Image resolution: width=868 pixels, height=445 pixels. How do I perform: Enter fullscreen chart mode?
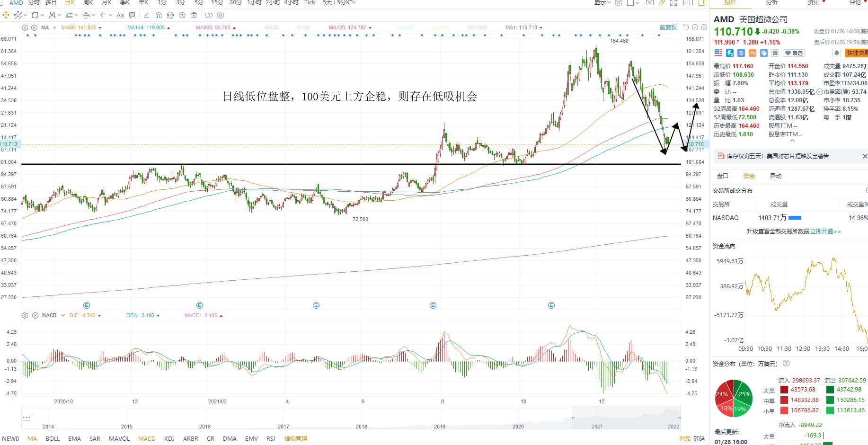pos(673,2)
